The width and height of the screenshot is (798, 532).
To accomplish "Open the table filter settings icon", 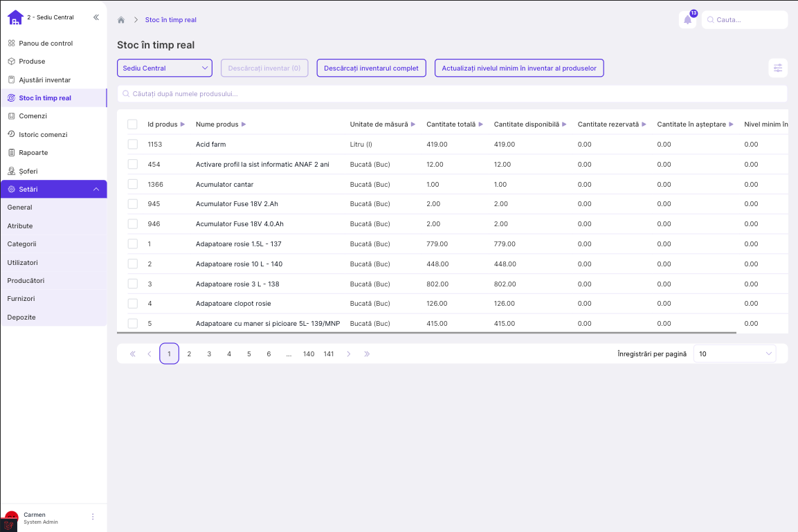I will (778, 68).
